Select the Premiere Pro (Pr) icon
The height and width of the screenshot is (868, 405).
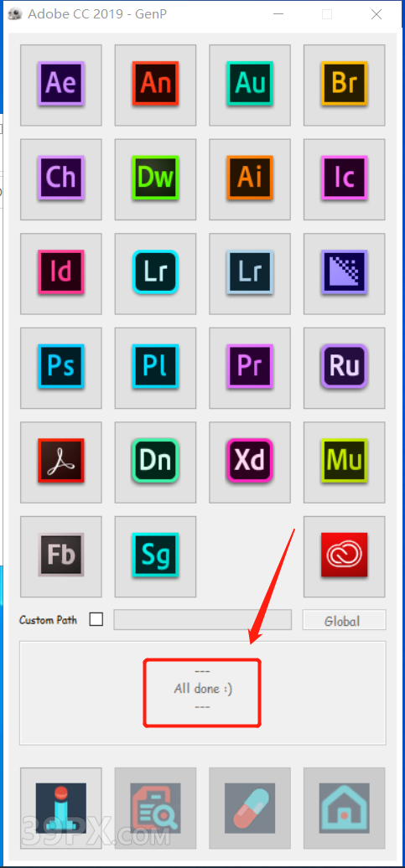click(x=250, y=368)
